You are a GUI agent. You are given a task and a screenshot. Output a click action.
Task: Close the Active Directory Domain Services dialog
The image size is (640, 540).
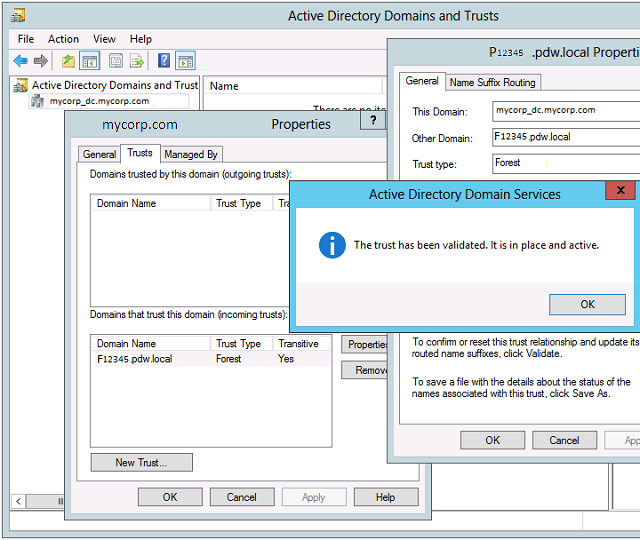[620, 190]
